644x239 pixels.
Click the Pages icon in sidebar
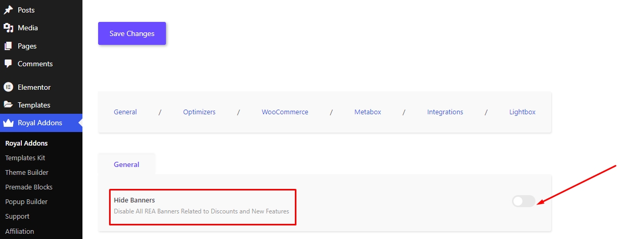[8, 46]
